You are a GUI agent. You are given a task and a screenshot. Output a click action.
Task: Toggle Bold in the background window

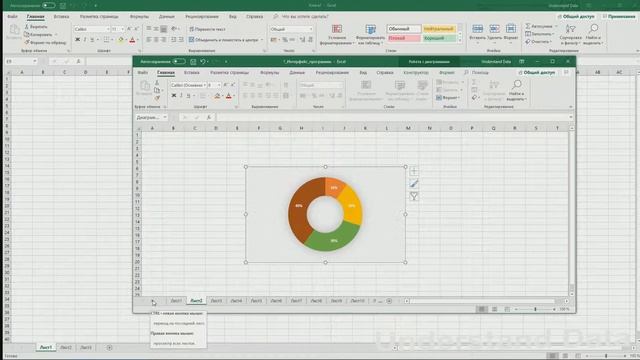coord(78,40)
